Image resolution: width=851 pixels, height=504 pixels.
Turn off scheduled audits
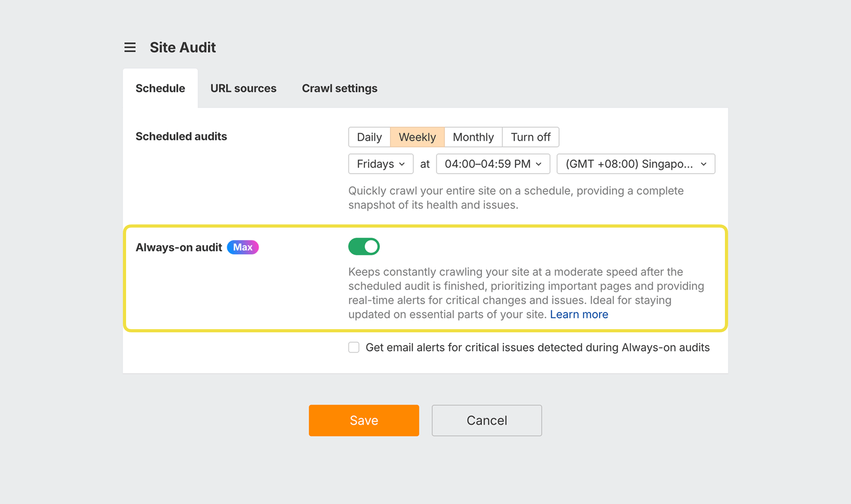530,137
